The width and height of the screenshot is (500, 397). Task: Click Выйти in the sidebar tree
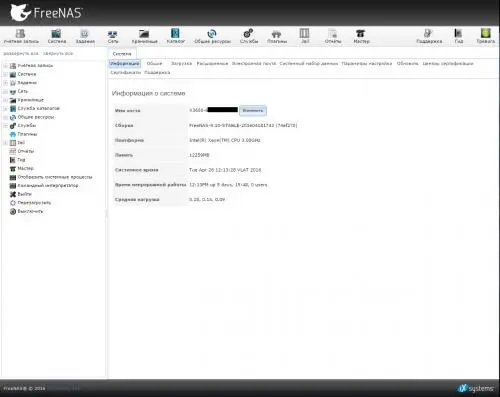tap(20, 194)
